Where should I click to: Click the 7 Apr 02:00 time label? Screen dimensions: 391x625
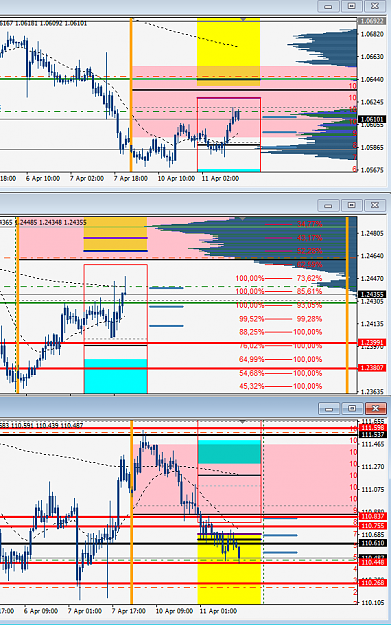[x=87, y=179]
